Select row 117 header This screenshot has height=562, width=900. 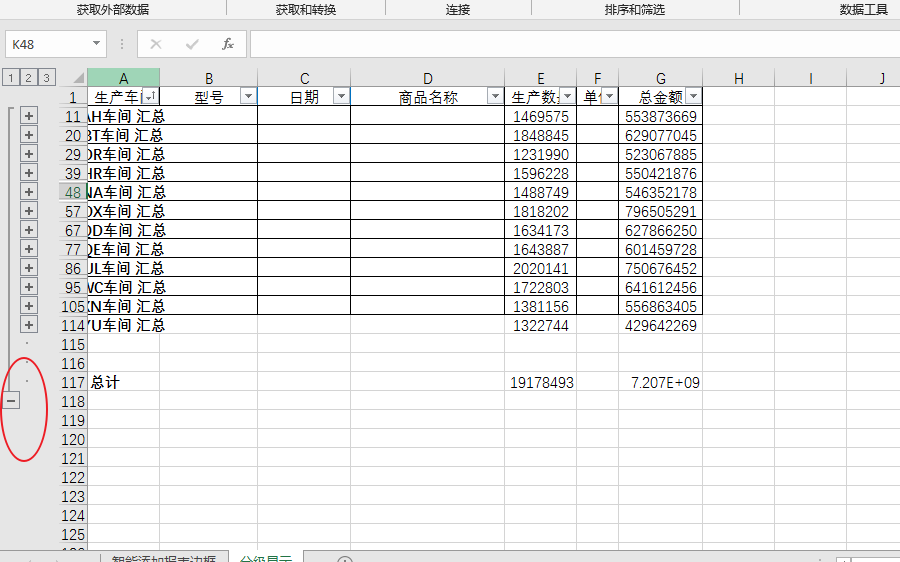(x=73, y=382)
